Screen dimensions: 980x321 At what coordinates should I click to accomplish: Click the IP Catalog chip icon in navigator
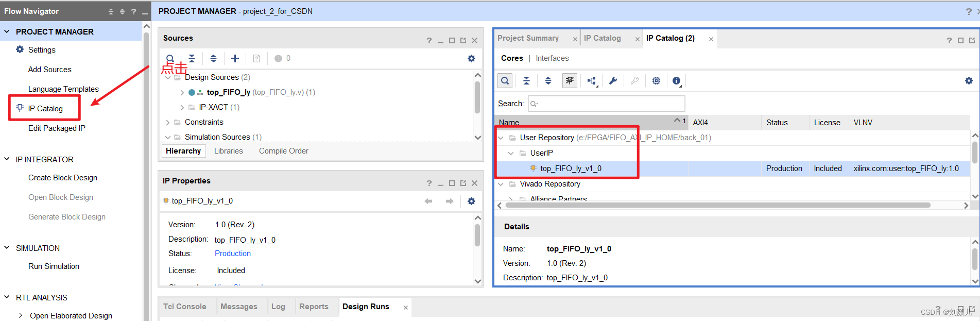20,108
